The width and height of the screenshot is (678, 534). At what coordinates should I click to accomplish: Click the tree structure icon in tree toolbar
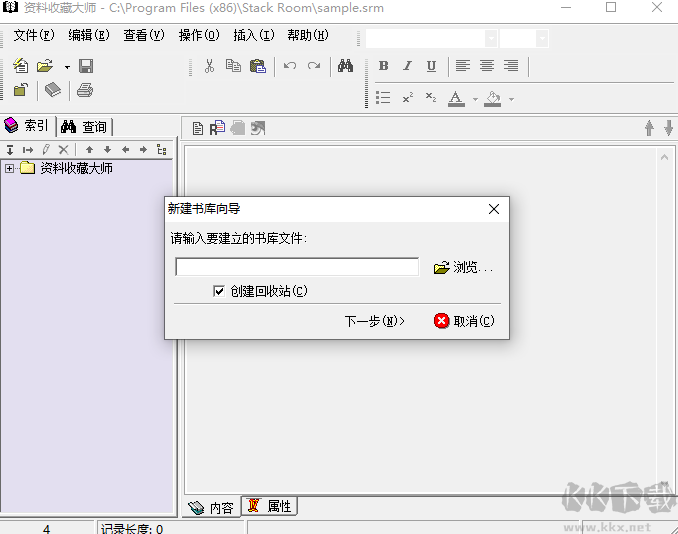tap(162, 150)
